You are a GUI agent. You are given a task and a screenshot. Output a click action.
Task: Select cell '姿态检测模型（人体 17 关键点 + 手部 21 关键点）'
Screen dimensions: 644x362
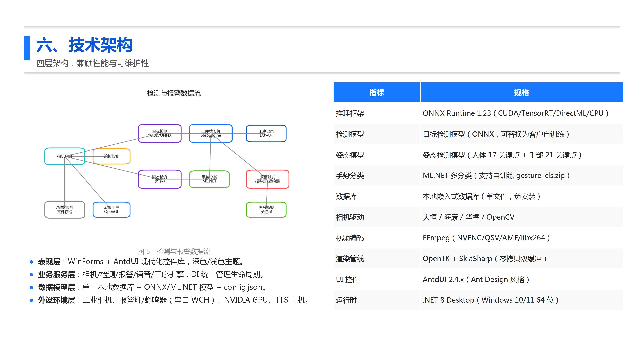pos(522,155)
